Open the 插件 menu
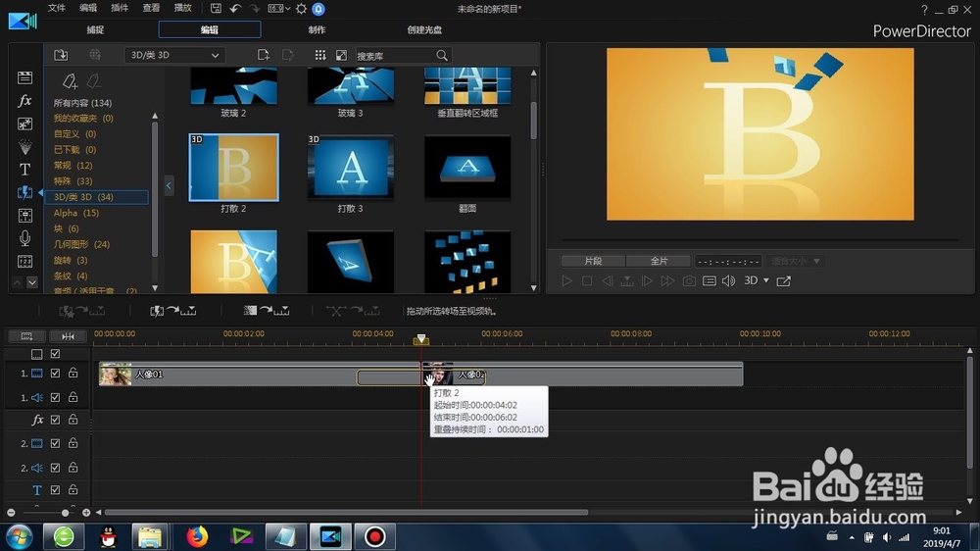This screenshot has width=980, height=551. point(120,8)
